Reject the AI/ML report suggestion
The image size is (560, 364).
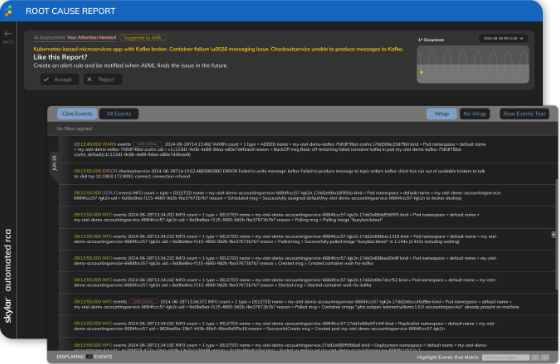point(103,79)
